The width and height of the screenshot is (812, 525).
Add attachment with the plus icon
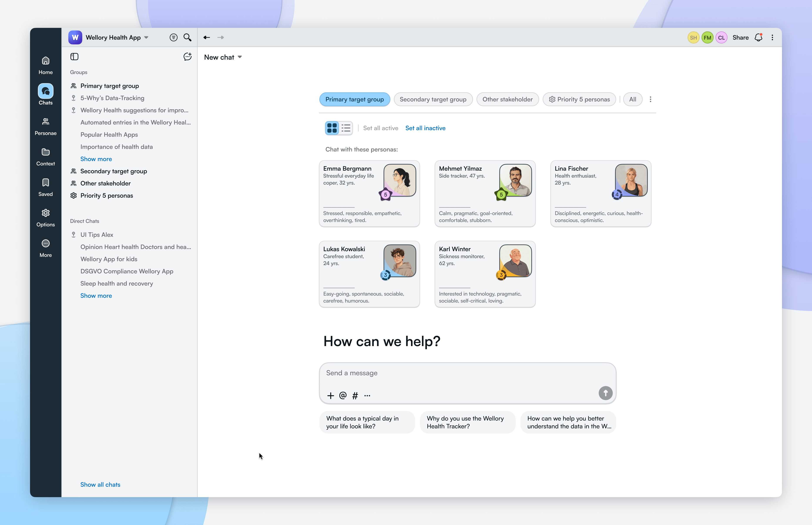click(331, 395)
